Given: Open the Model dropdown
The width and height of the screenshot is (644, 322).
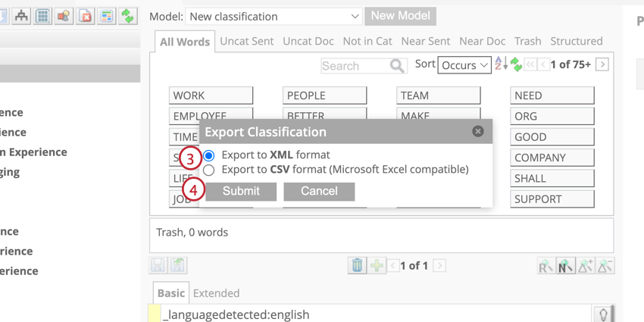Looking at the screenshot, I should (274, 17).
